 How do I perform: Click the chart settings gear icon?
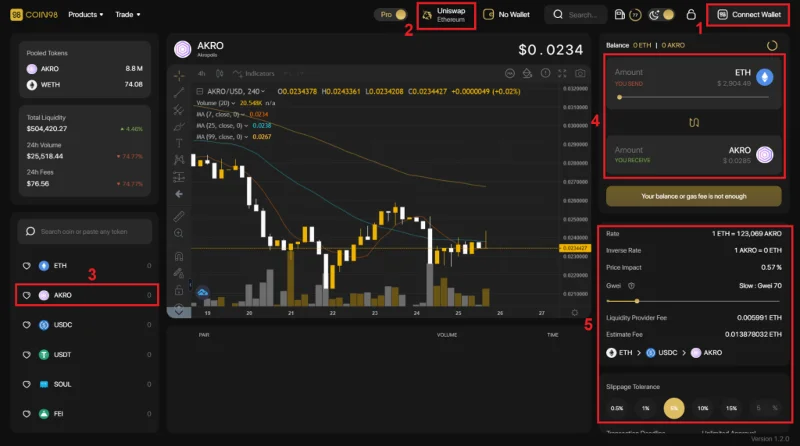click(575, 312)
